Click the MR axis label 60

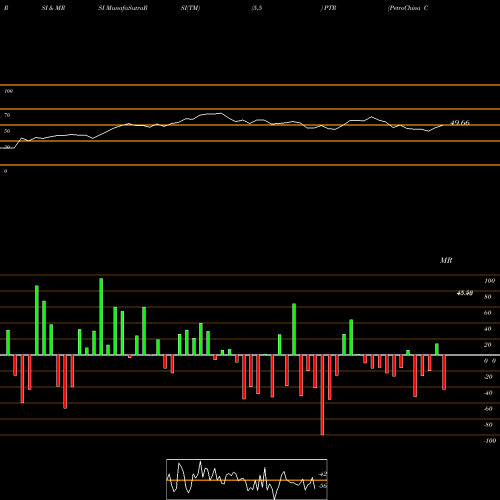coord(488,313)
